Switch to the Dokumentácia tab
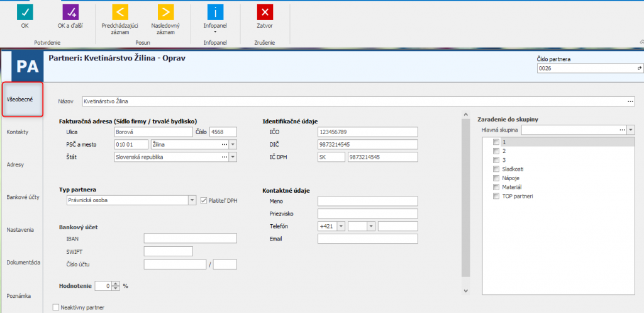Viewport: 644px width, 313px height. 23,263
